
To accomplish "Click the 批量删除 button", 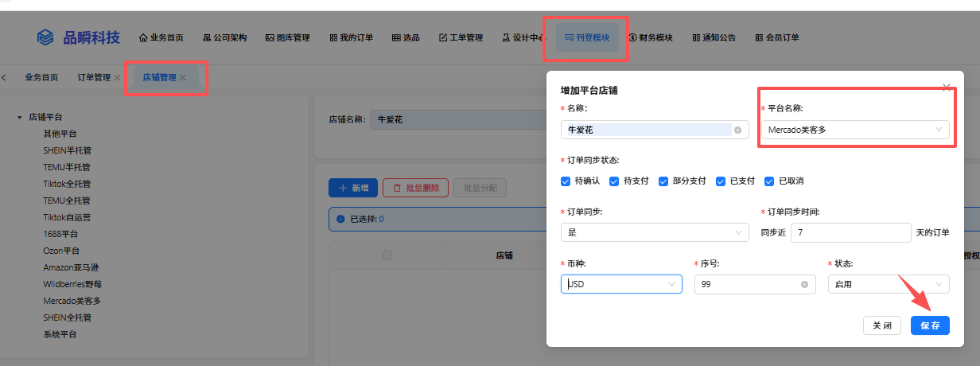I will point(415,188).
